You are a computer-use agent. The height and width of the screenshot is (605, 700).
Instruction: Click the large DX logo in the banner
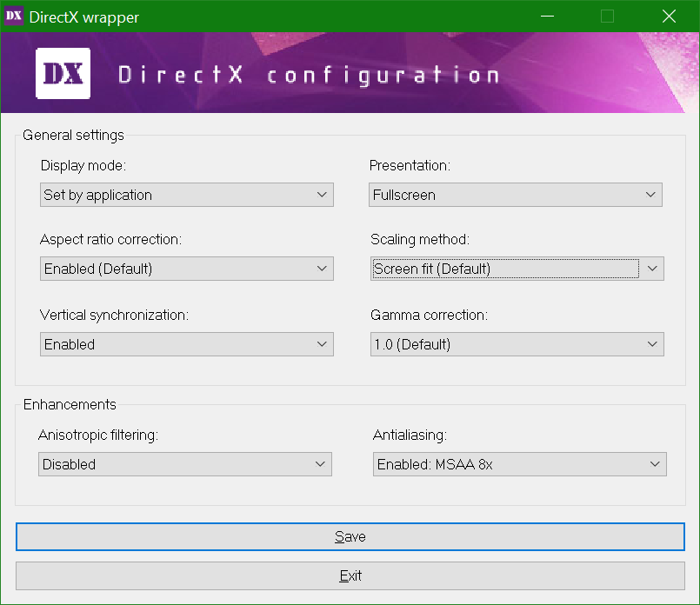tap(63, 73)
